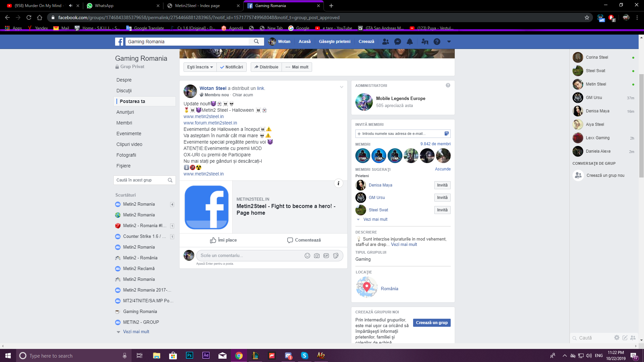Insert emoji in the comment box
This screenshot has width=644, height=362.
coord(307,256)
